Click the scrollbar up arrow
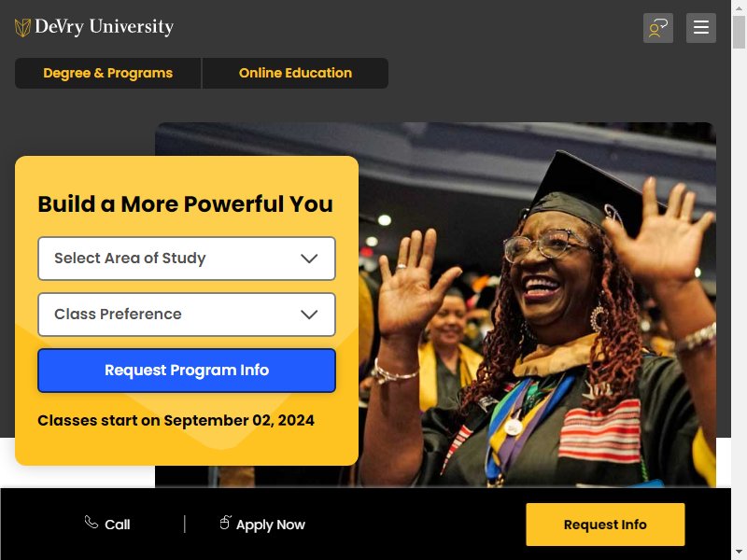 [x=739, y=8]
